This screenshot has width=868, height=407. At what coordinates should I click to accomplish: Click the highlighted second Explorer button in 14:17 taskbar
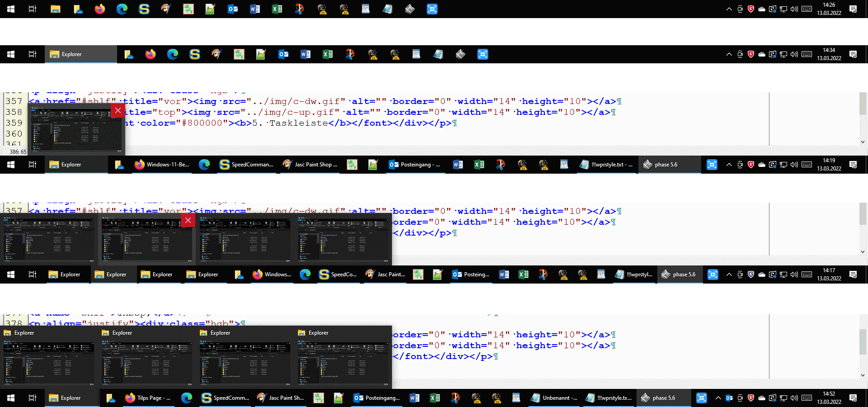(x=114, y=274)
